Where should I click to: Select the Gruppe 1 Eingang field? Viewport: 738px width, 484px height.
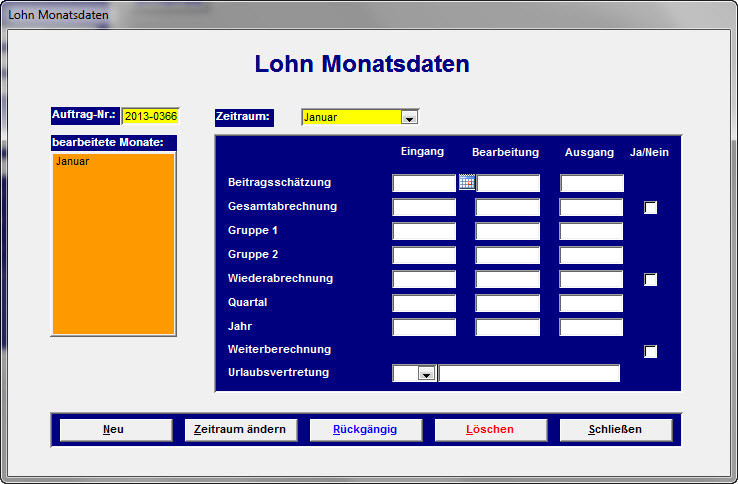pyautogui.click(x=424, y=231)
